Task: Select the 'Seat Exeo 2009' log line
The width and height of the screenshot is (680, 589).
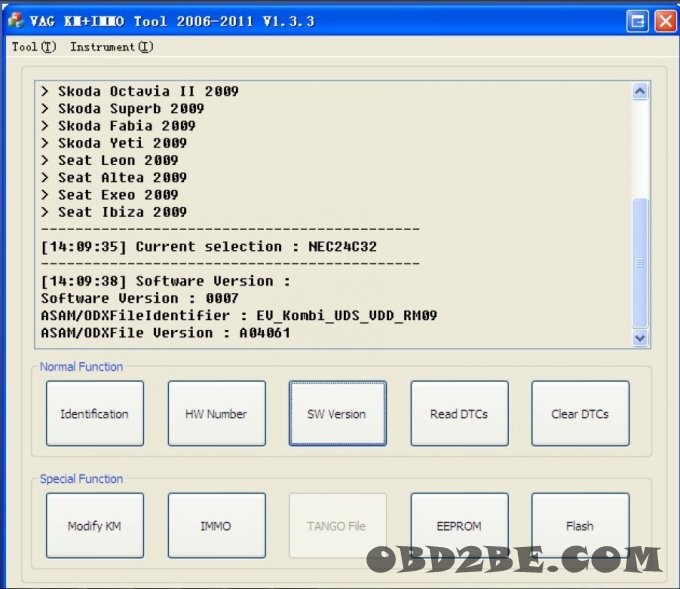Action: [109, 195]
